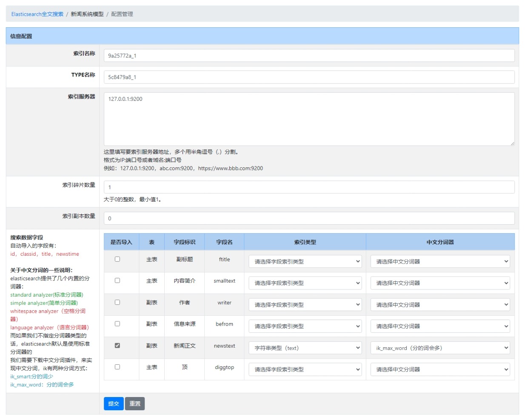Viewport: 525px width, 420px height.
Task: Tick the import checkbox for smalltext row
Action: [117, 280]
